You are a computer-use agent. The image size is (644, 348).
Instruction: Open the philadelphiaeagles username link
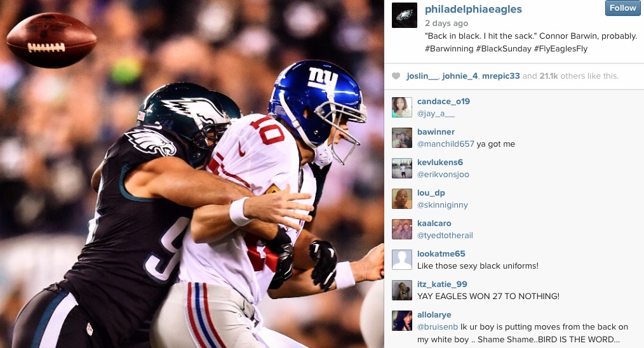point(473,10)
